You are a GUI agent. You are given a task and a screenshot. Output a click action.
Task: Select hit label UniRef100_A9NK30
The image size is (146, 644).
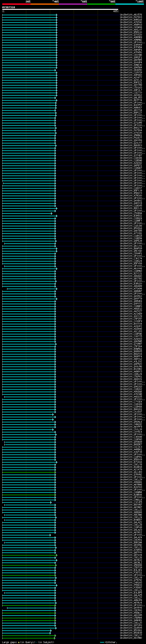[x=131, y=65]
